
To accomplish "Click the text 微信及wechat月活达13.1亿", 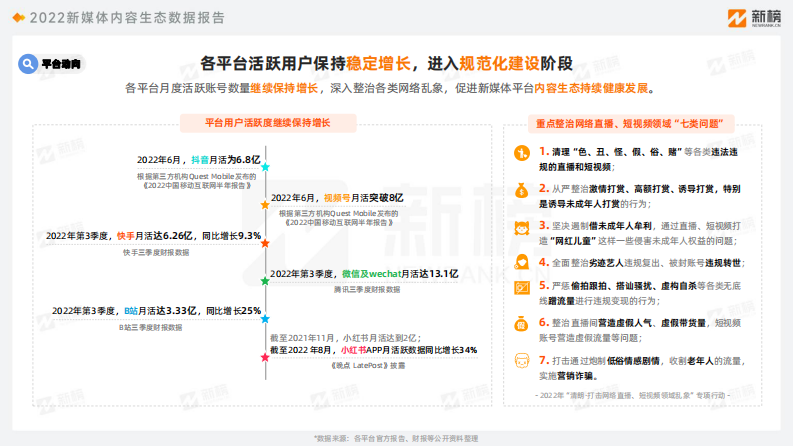I will tap(400, 274).
